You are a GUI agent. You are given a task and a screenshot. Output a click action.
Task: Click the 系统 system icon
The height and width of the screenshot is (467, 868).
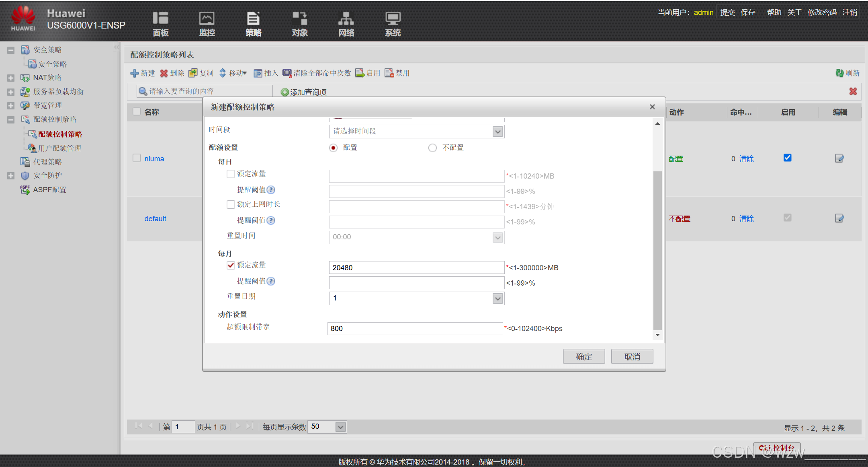point(393,19)
